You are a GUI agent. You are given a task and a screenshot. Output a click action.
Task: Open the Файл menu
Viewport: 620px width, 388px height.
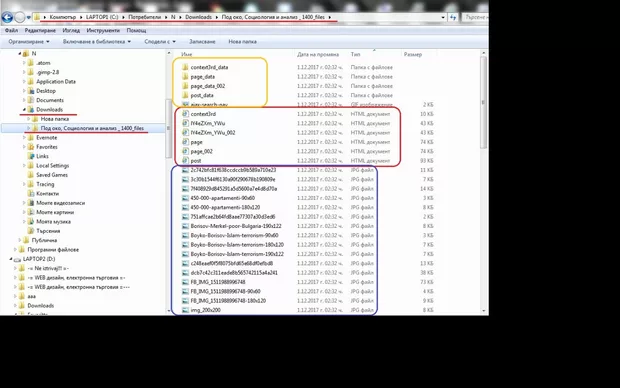[x=11, y=30]
